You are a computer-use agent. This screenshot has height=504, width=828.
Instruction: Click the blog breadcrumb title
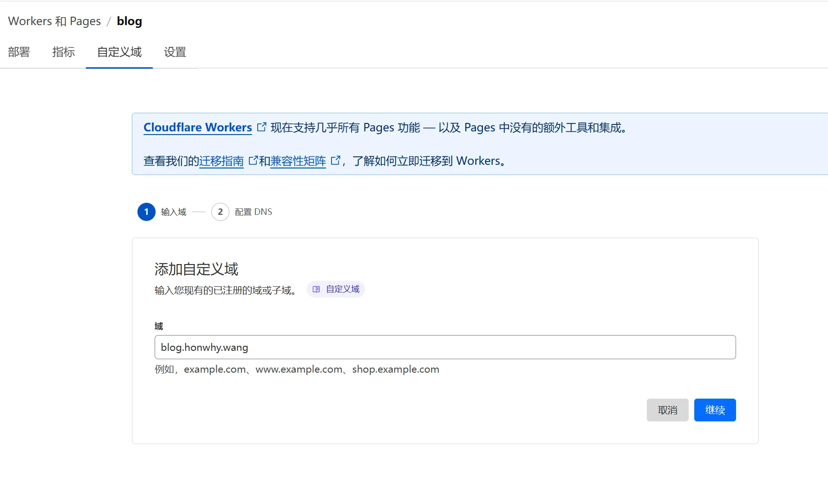click(129, 21)
